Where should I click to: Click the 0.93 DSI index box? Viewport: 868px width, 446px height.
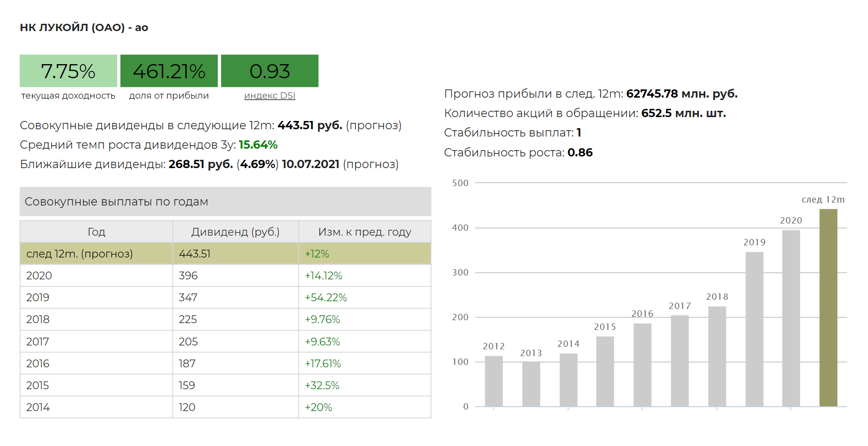tap(270, 71)
